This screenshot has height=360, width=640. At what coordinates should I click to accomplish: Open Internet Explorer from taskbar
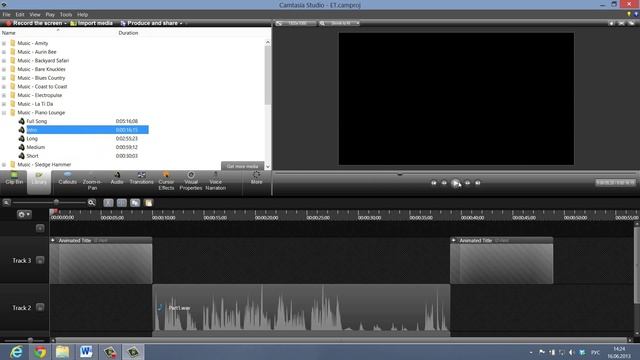16,352
